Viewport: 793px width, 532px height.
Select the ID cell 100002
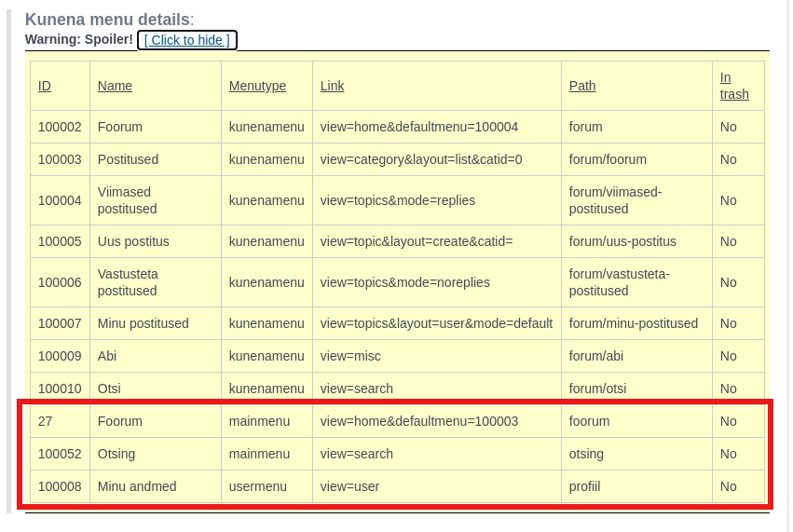(x=60, y=127)
